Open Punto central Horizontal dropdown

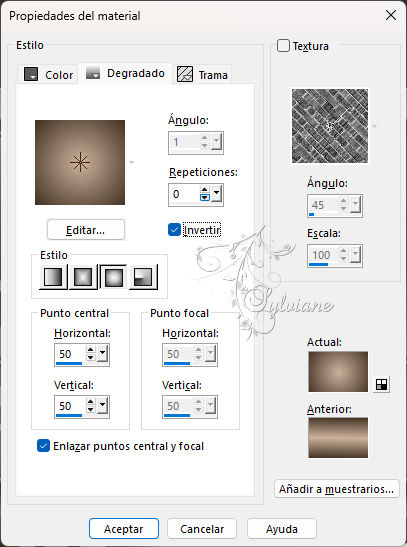click(103, 354)
